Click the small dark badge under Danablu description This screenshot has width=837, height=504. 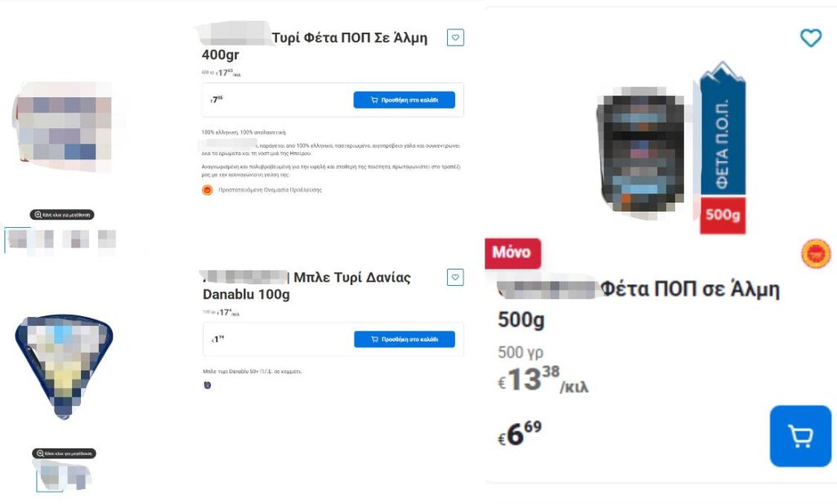click(207, 385)
